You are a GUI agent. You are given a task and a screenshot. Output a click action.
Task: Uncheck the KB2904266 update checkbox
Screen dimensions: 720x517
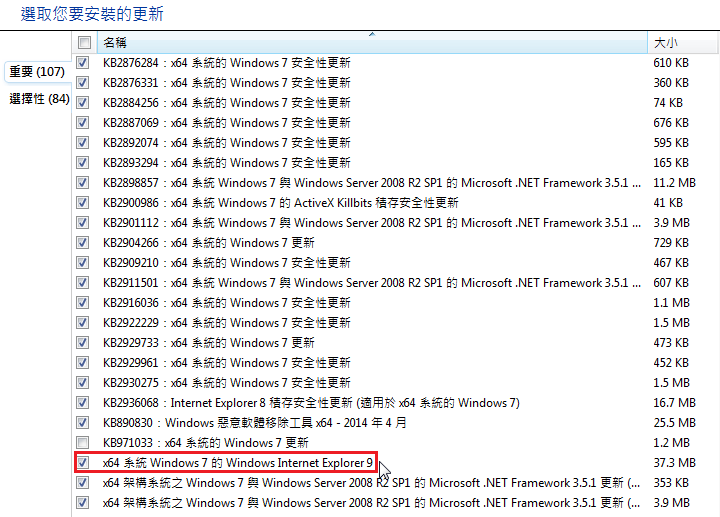click(83, 242)
